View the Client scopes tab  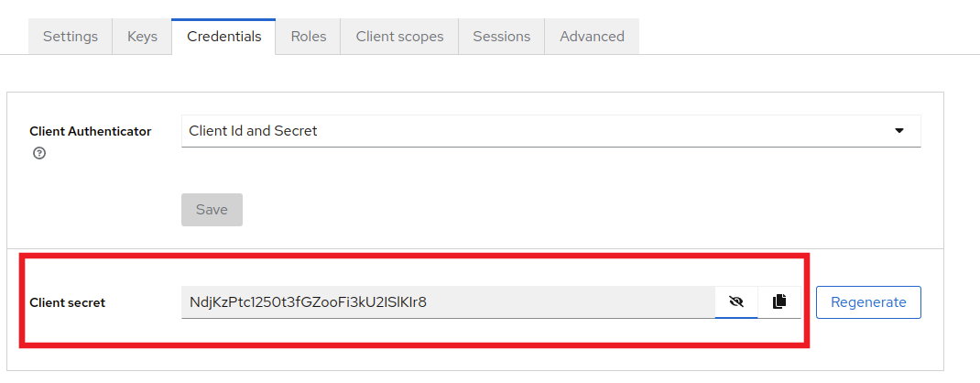pos(399,37)
